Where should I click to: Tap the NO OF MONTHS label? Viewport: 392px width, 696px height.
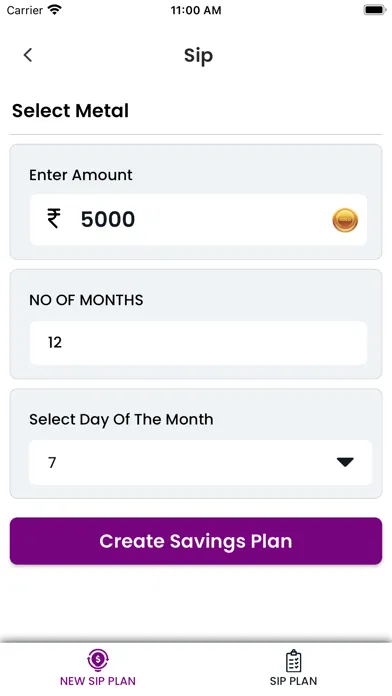[x=86, y=300]
